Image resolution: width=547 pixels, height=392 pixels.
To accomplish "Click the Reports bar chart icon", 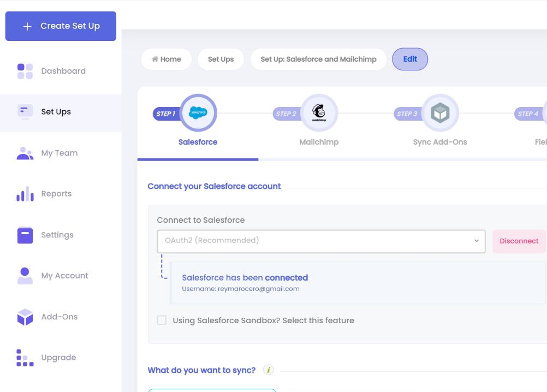I will point(25,194).
